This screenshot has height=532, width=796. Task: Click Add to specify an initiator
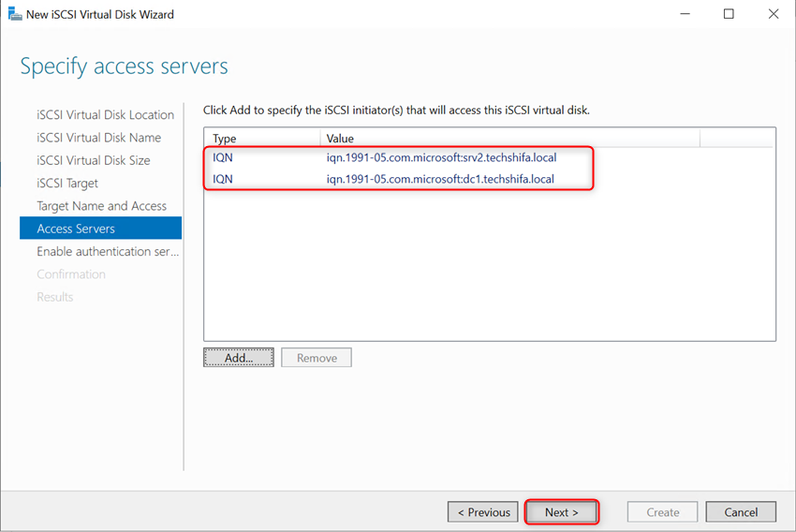click(x=239, y=358)
